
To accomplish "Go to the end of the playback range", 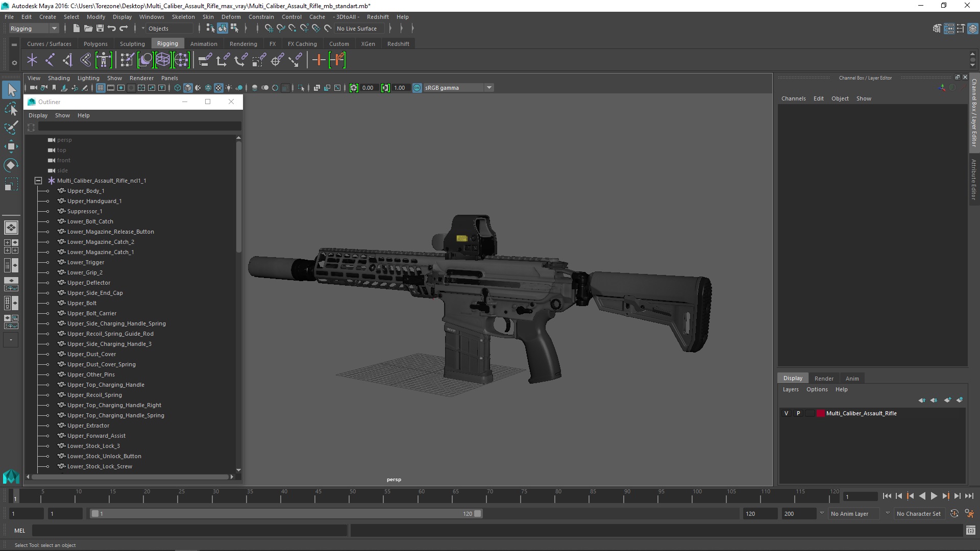I will [x=969, y=496].
